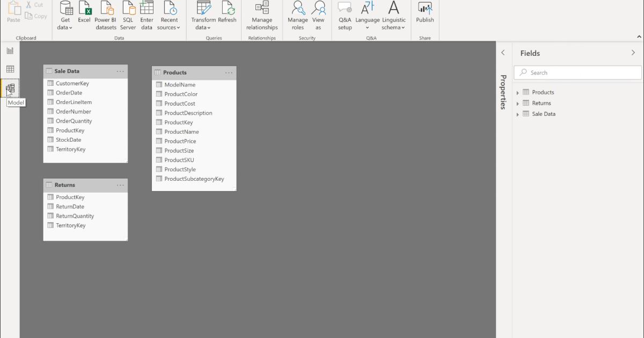
Task: Select the SQL Server connector
Action: [x=128, y=15]
